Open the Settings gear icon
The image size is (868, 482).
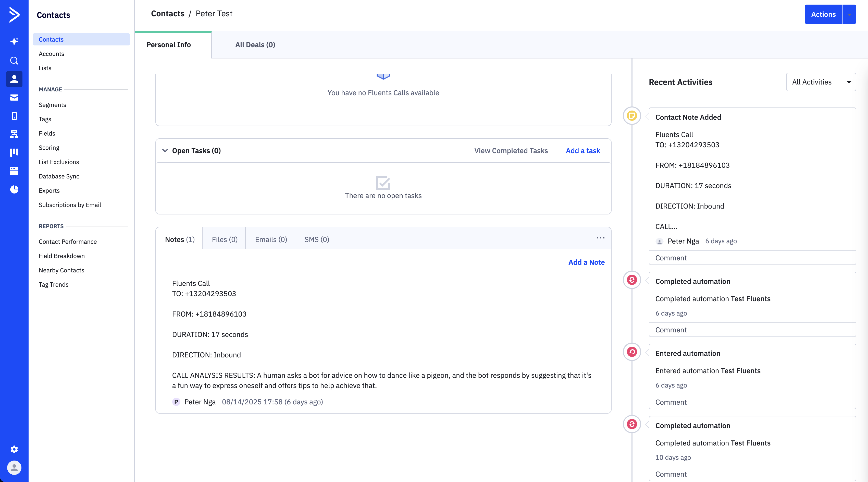pos(14,449)
